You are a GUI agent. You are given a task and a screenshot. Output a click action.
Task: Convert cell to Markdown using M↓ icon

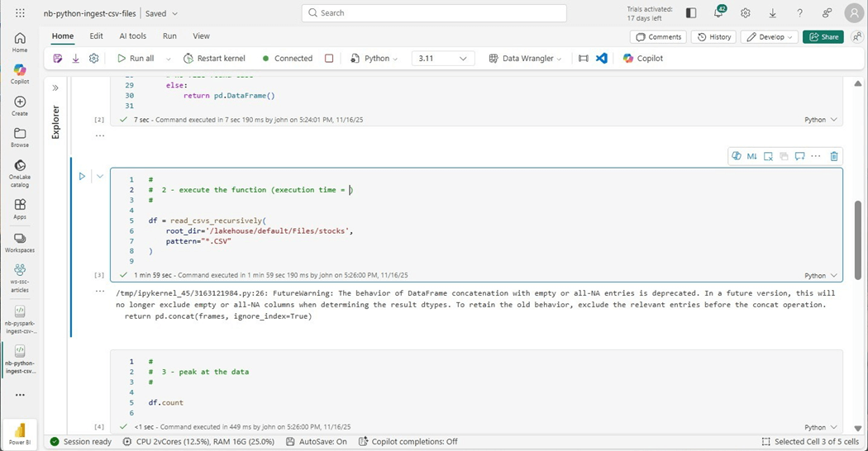pos(752,156)
